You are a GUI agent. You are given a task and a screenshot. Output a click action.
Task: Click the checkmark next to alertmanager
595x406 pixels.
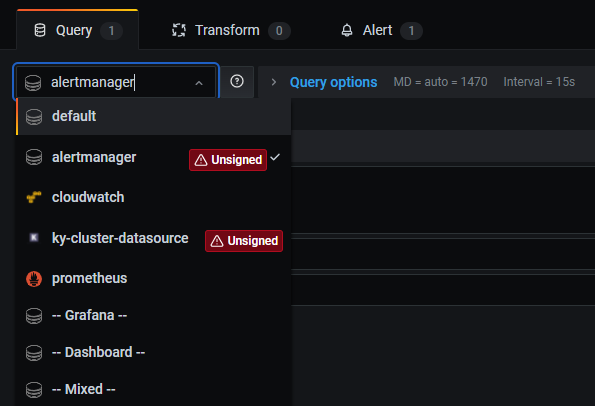(x=275, y=157)
